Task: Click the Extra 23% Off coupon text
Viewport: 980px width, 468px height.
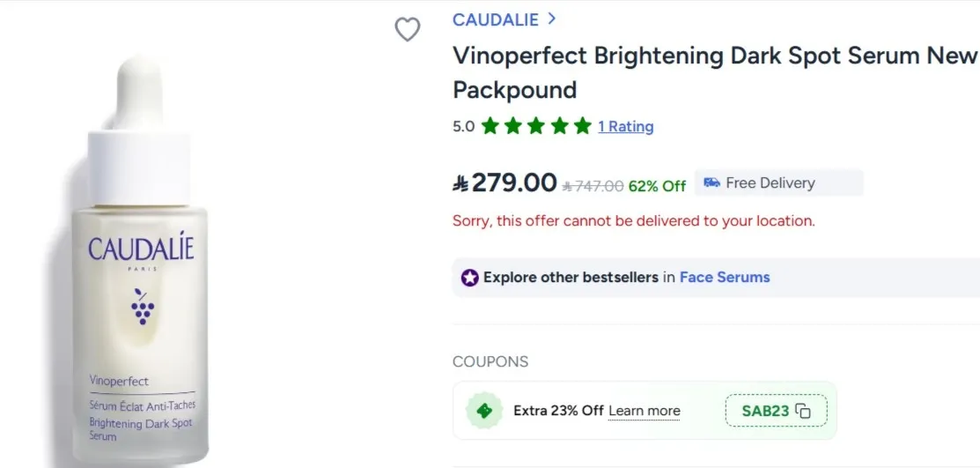Action: (558, 411)
